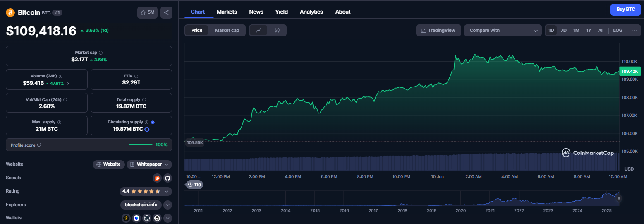Switch chart to Market cap view
Screen dimensions: 644x224
coord(227,30)
